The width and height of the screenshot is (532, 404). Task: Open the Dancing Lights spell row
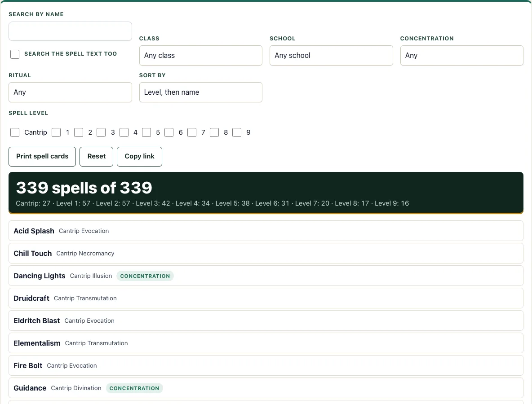tap(266, 276)
